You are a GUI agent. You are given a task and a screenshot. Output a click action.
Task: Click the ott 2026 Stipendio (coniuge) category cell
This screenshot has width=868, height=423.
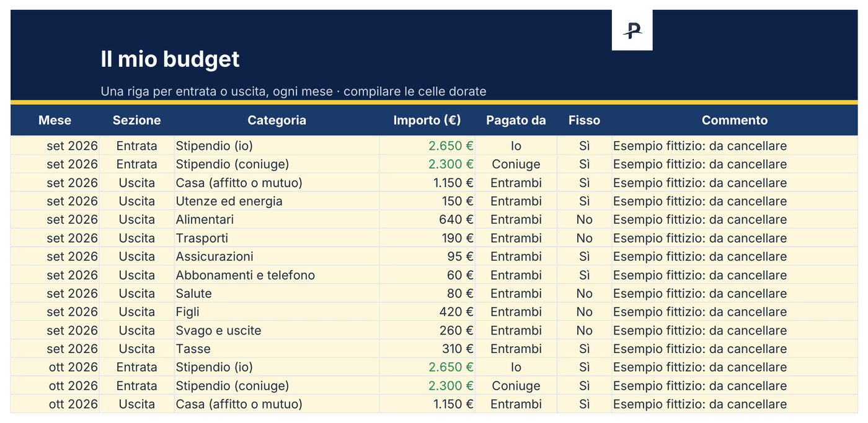click(277, 386)
